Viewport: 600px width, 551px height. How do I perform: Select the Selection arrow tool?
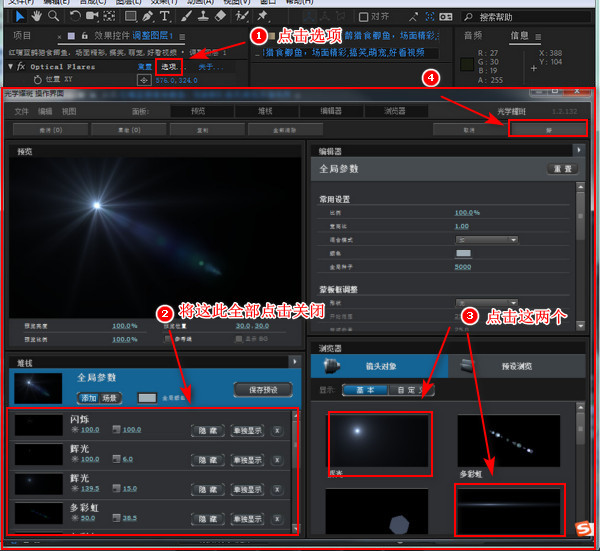(x=20, y=16)
